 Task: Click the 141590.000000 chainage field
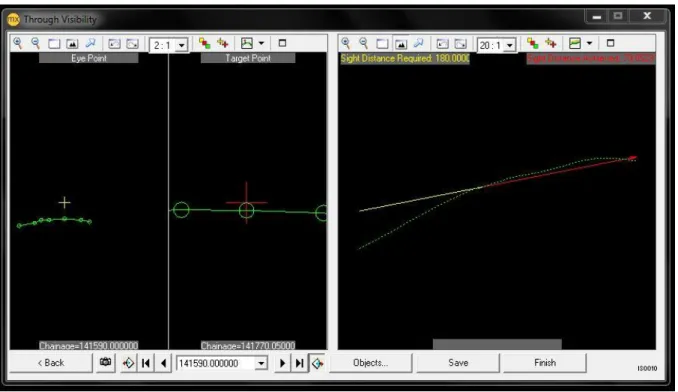pyautogui.click(x=216, y=363)
